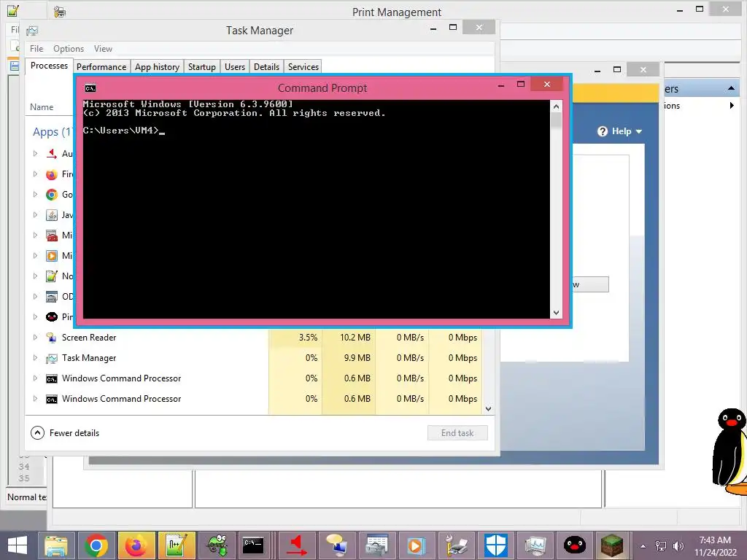747x560 pixels.
Task: Click the Task Manager list scroll-down arrow
Action: point(488,409)
